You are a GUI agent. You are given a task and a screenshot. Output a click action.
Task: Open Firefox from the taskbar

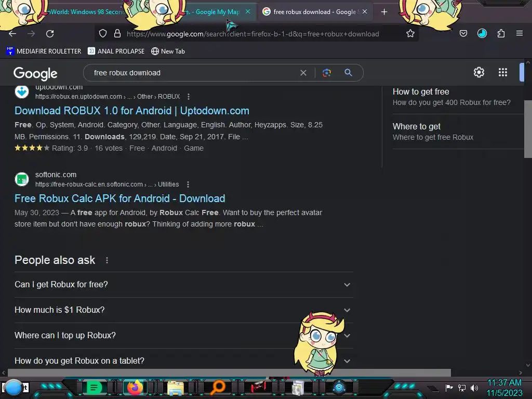pos(135,388)
